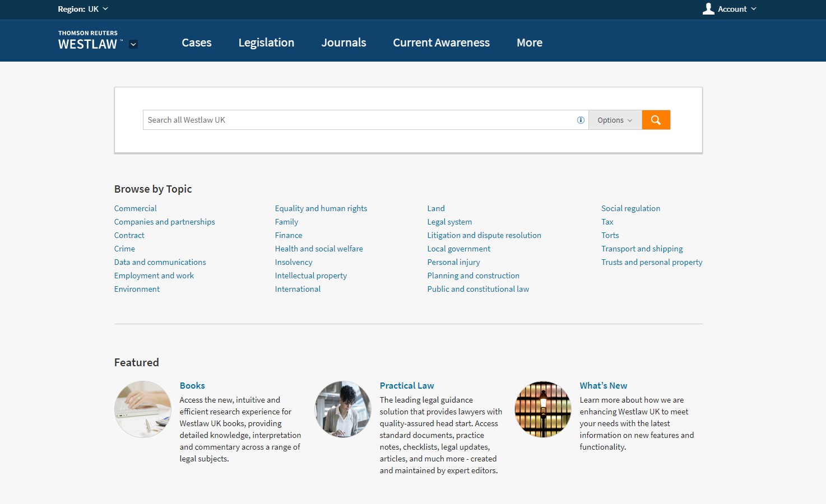Open the Legislation tab
The image size is (826, 504).
pos(266,43)
